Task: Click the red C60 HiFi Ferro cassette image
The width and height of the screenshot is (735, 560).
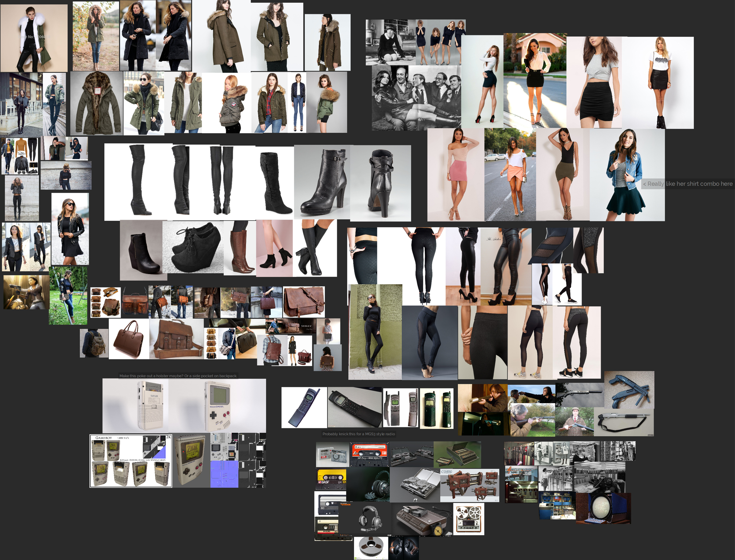Action: (370, 454)
